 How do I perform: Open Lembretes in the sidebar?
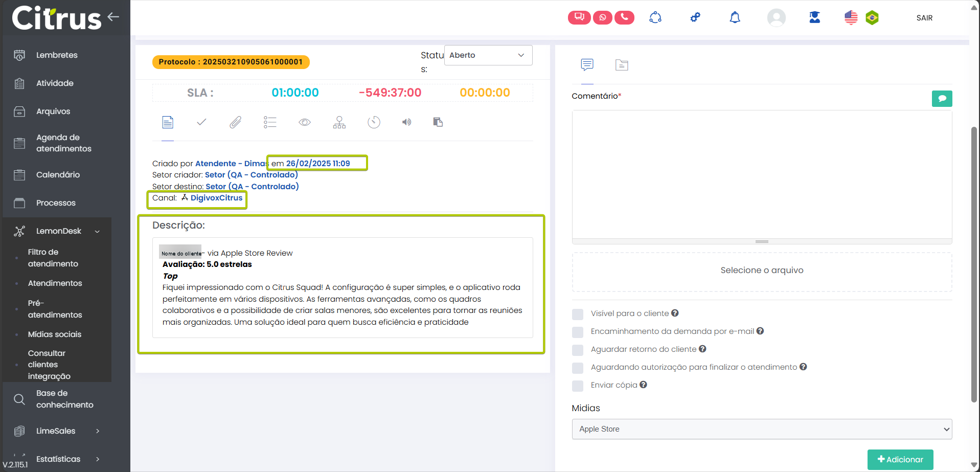pos(57,55)
